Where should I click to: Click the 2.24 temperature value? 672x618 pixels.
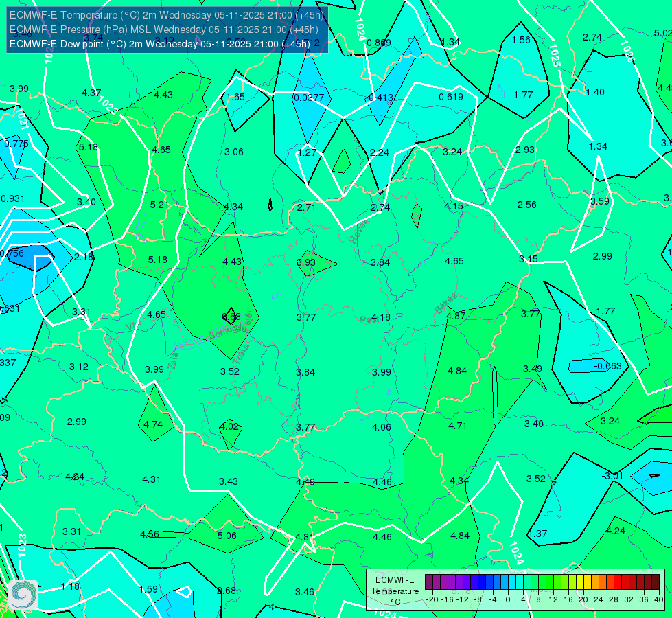pos(380,152)
